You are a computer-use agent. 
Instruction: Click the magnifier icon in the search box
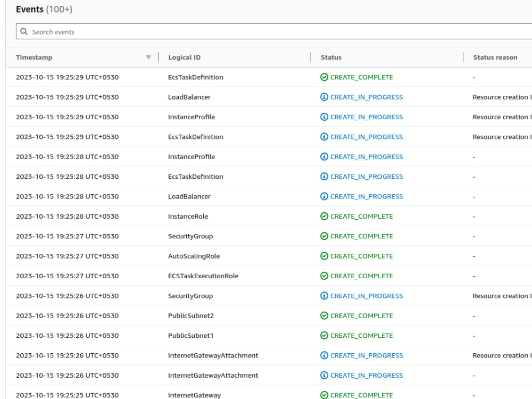click(24, 31)
